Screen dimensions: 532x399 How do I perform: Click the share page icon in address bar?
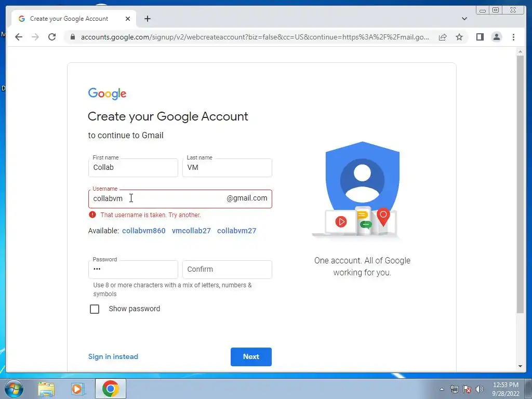[443, 37]
